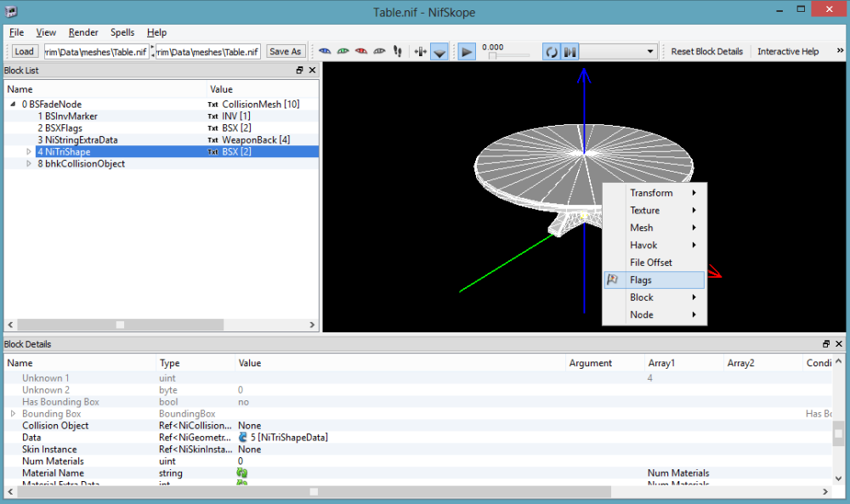Click the Txt icon beside INV [1]
The width and height of the screenshot is (850, 504).
click(x=213, y=116)
